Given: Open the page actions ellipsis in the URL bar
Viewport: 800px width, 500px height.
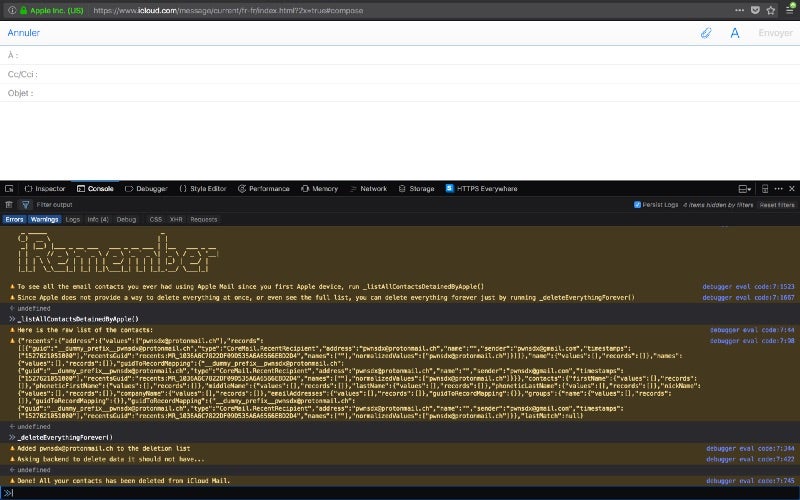Looking at the screenshot, I should (x=740, y=10).
